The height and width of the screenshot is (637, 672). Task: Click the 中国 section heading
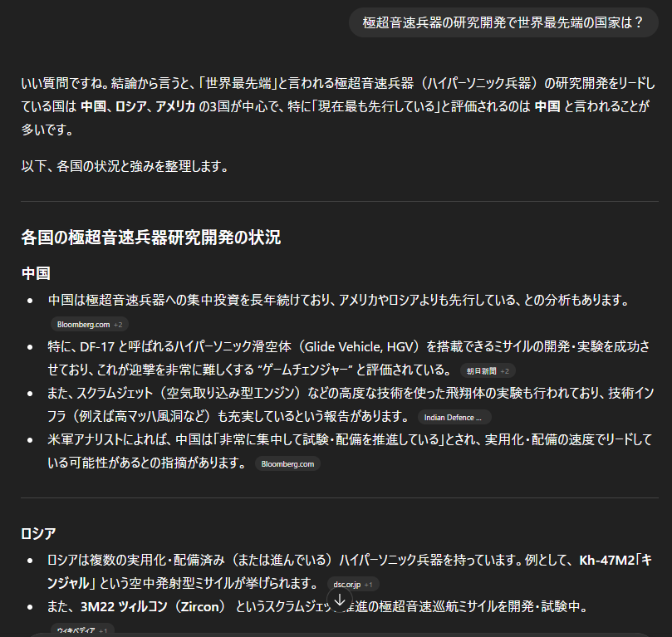pos(36,273)
